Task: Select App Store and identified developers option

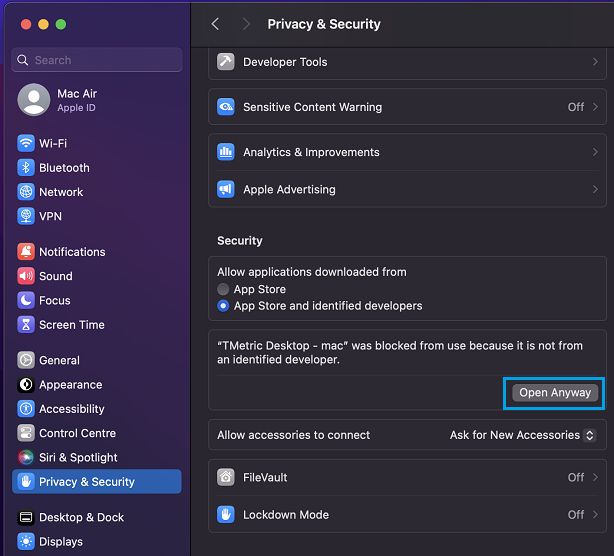Action: coord(223,306)
